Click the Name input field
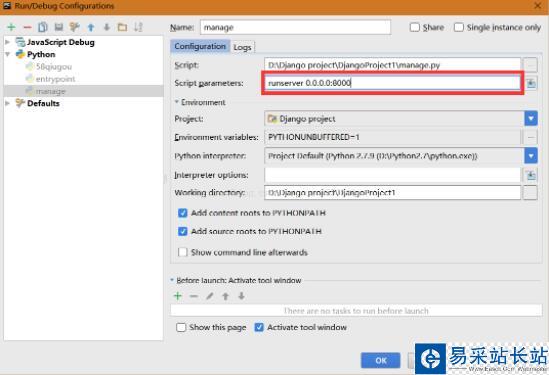This screenshot has height=375, width=549. pos(295,27)
